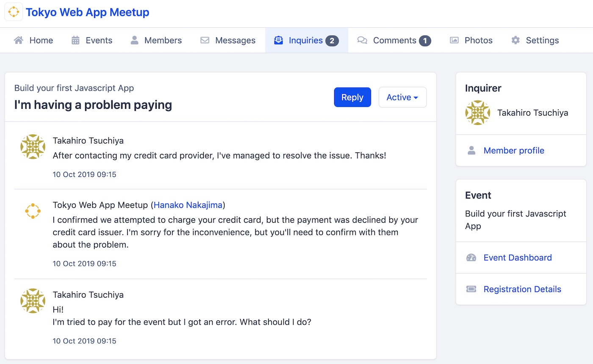Click the inquirer avatar in the Inquirer panel
Image resolution: width=593 pixels, height=364 pixels.
(x=477, y=113)
